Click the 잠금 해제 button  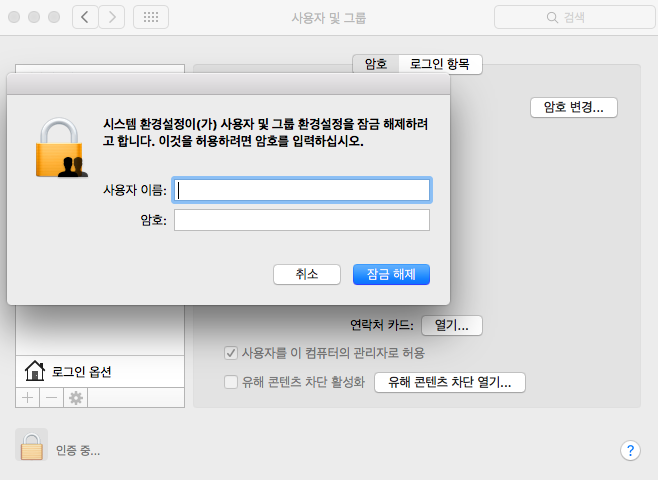click(391, 274)
